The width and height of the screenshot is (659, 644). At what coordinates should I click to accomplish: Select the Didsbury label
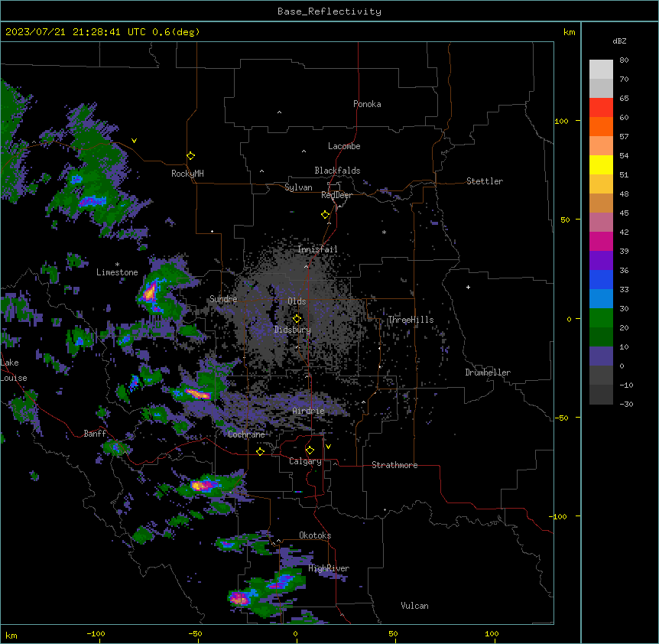pyautogui.click(x=293, y=330)
